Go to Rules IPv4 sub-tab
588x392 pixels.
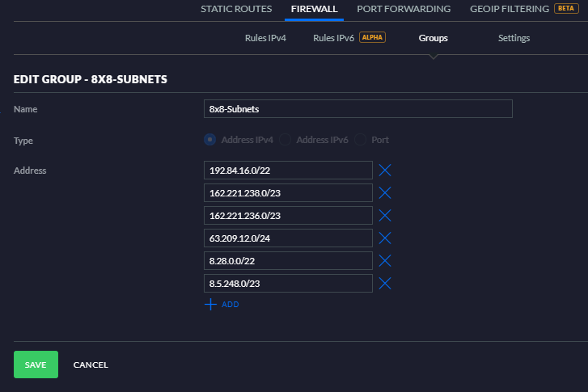tap(265, 38)
